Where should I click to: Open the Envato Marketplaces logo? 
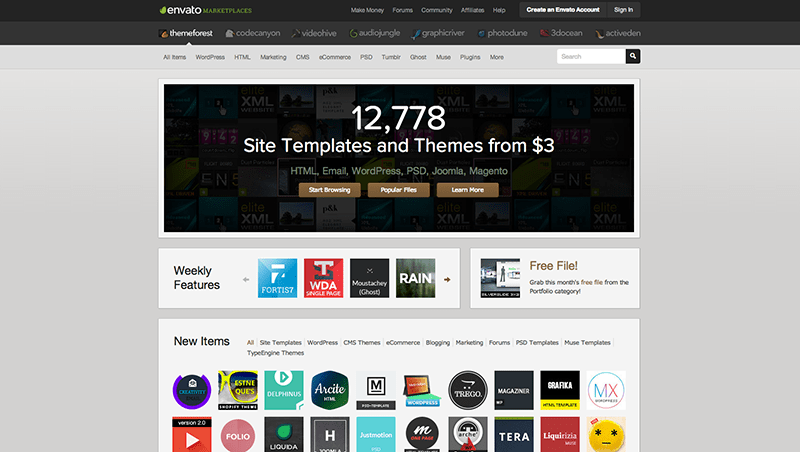pyautogui.click(x=206, y=10)
